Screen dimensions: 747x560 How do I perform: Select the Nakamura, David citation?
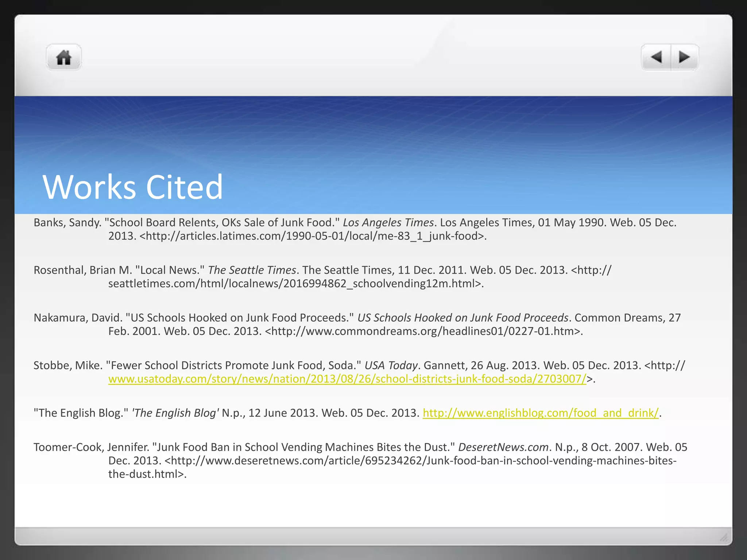[357, 324]
